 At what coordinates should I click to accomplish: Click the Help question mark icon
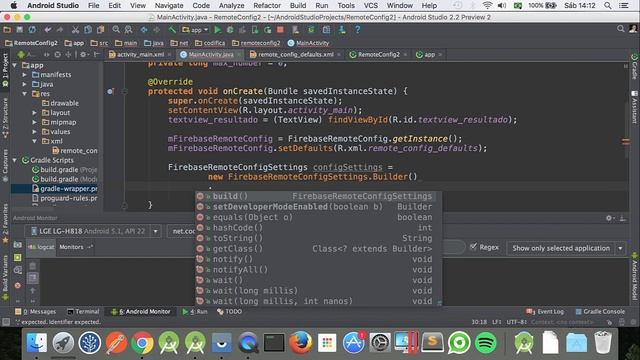tap(357, 30)
